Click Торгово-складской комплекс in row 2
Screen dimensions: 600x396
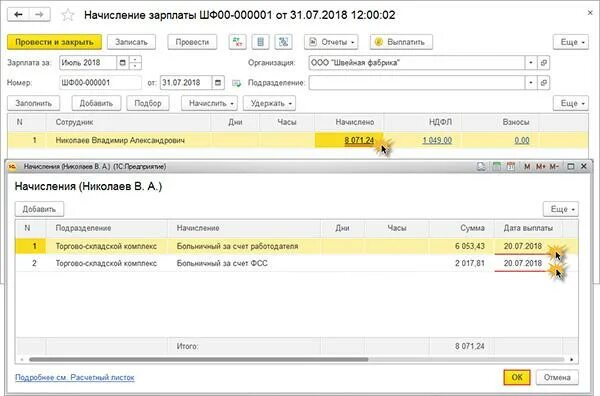click(x=106, y=263)
